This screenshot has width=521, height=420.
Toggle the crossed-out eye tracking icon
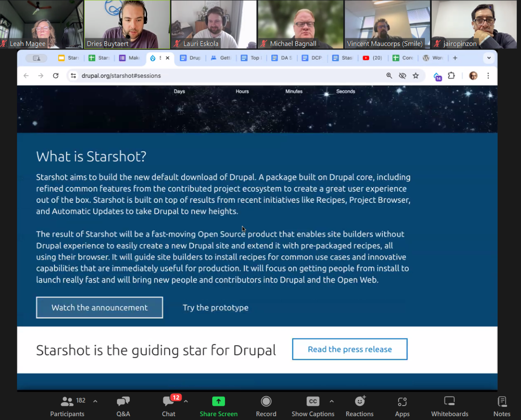(x=402, y=76)
